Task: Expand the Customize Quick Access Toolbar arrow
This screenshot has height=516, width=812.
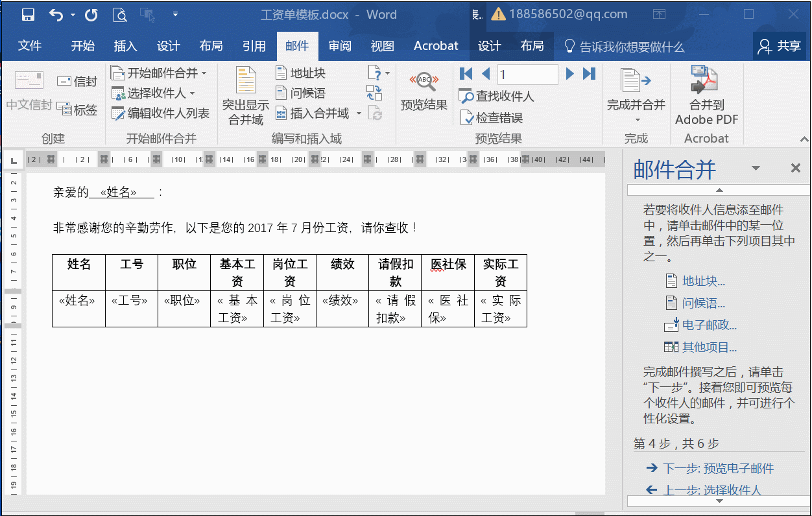Action: tap(176, 14)
